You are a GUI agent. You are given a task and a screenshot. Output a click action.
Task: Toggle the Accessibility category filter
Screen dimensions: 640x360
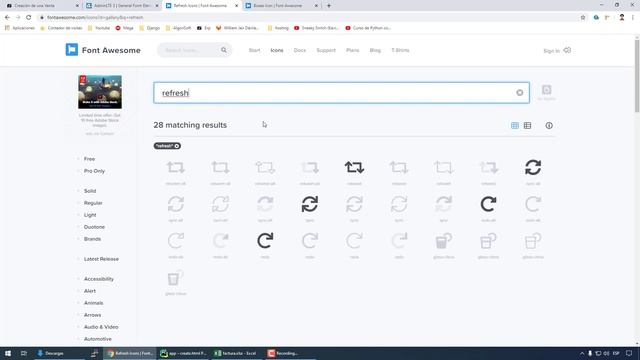(x=99, y=279)
